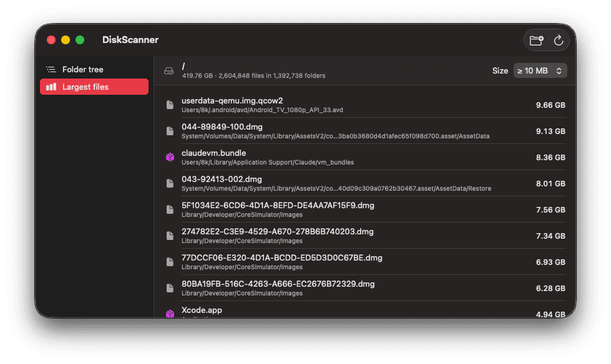Click the file icon for 274782E2 dmg
The height and width of the screenshot is (364, 611).
(x=170, y=236)
